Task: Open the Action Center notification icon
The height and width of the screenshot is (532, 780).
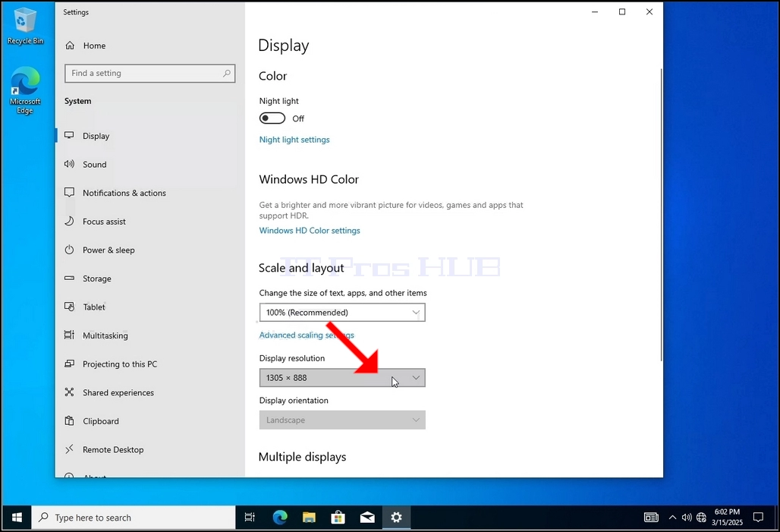Action: (x=758, y=518)
